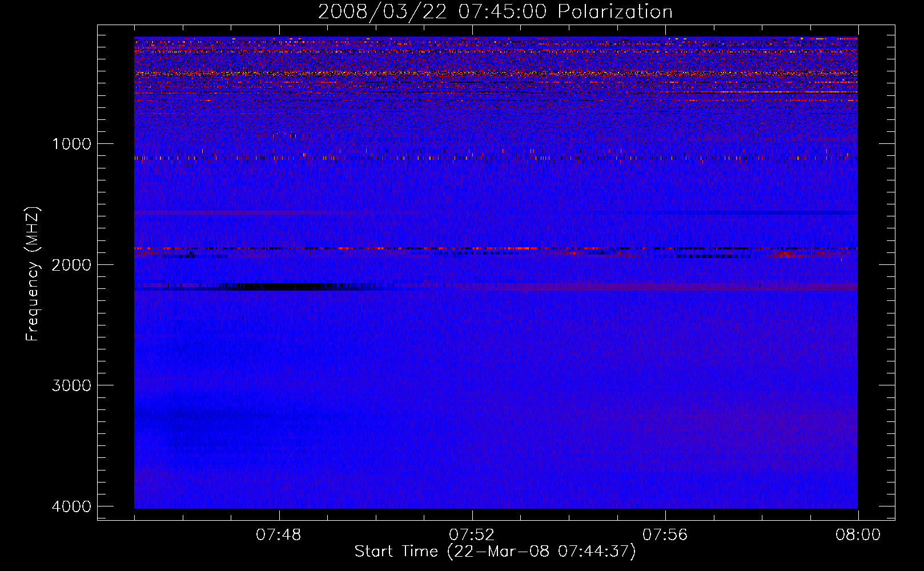Click the plot title '2008/03/22 07:45:00 Polarization'
This screenshot has width=924, height=571.
495,11
